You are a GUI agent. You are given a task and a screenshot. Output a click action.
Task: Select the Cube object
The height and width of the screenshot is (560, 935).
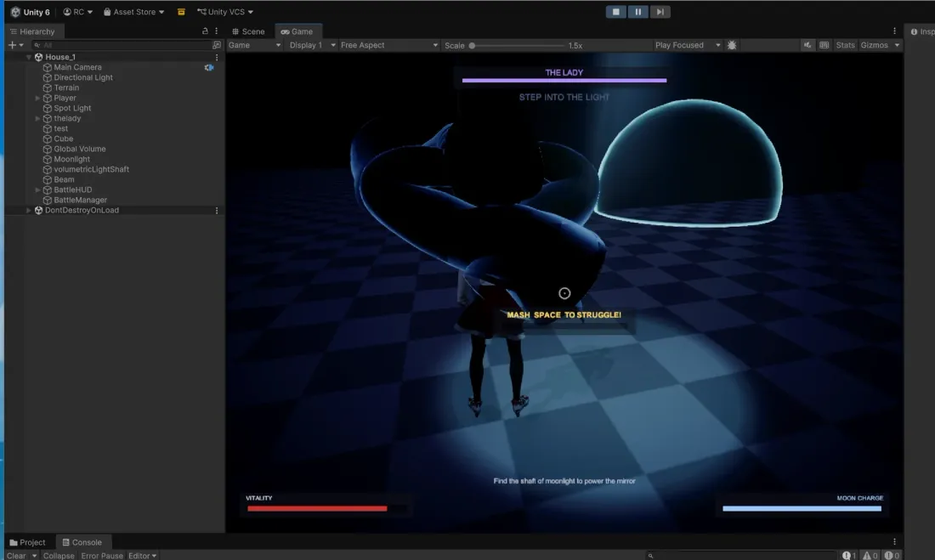tap(63, 139)
